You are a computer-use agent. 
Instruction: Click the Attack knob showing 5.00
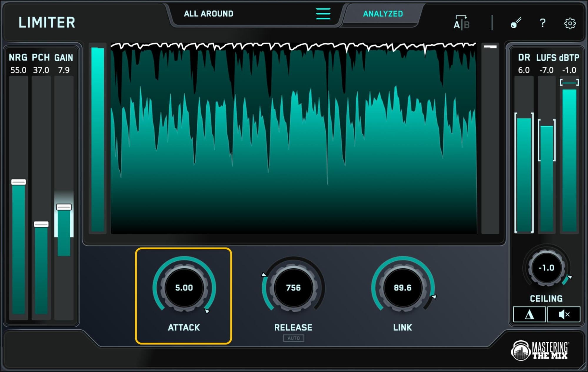[184, 288]
